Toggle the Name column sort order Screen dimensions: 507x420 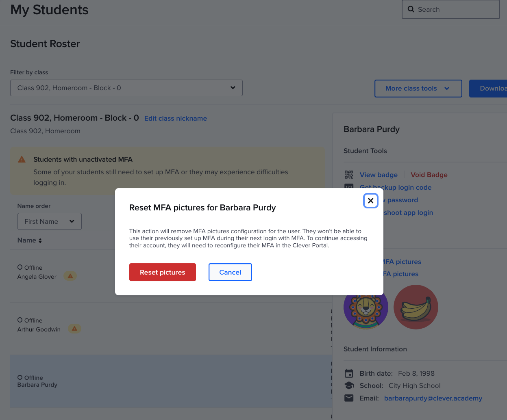[40, 240]
